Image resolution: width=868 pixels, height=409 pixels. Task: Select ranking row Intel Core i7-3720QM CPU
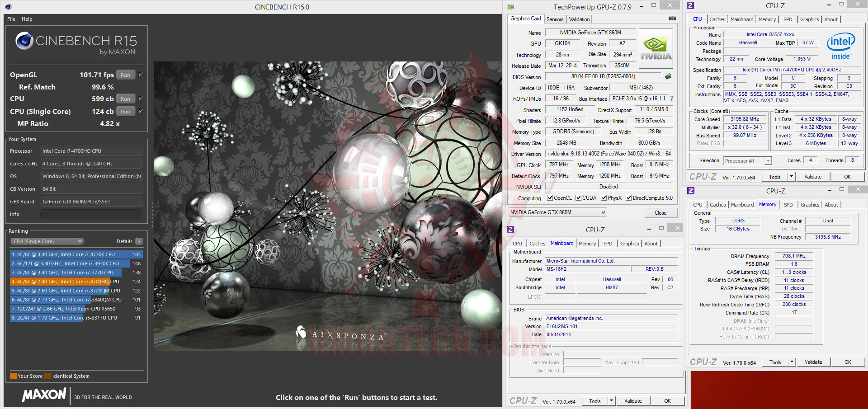76,291
